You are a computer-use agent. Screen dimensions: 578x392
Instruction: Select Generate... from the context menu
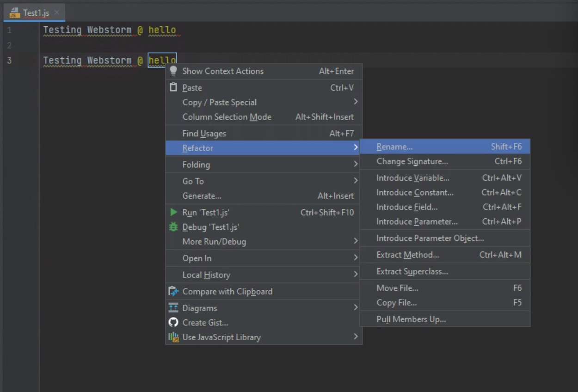[264, 196]
